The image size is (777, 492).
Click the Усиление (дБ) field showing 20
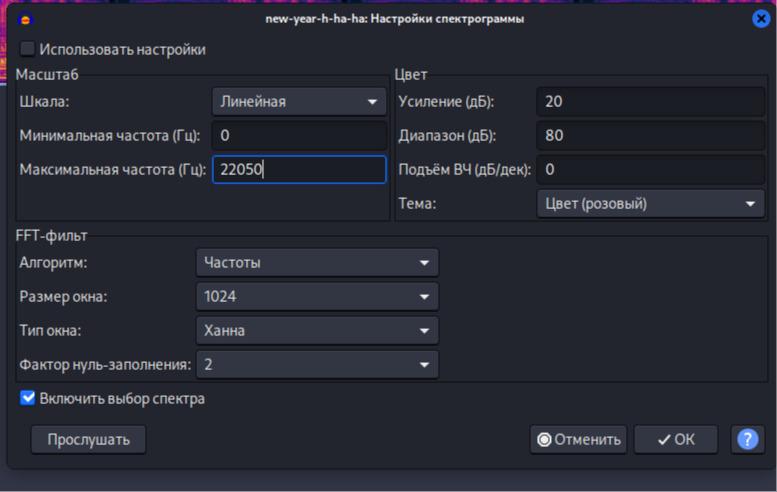(x=650, y=102)
